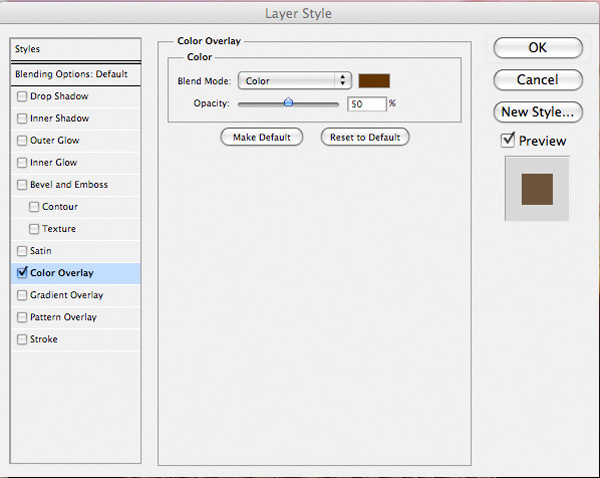The height and width of the screenshot is (478, 600).
Task: Turn on Bevel and Emboss checkbox
Action: (22, 185)
